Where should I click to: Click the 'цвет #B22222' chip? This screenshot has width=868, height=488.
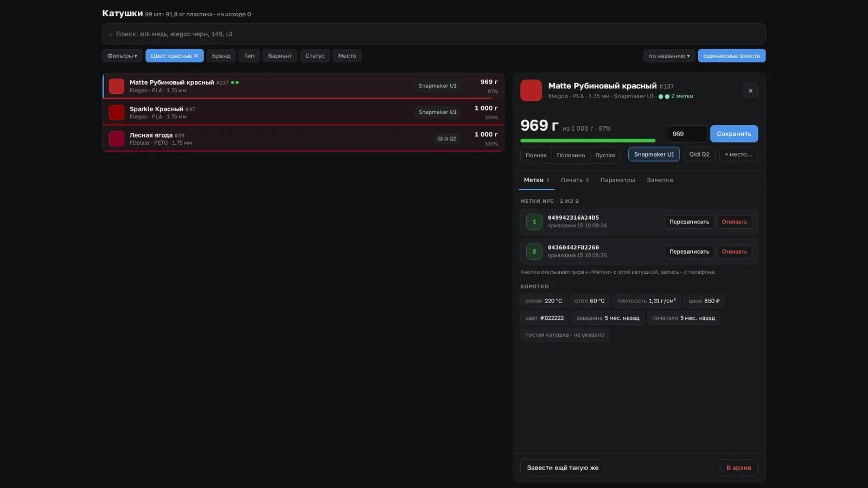tap(544, 318)
